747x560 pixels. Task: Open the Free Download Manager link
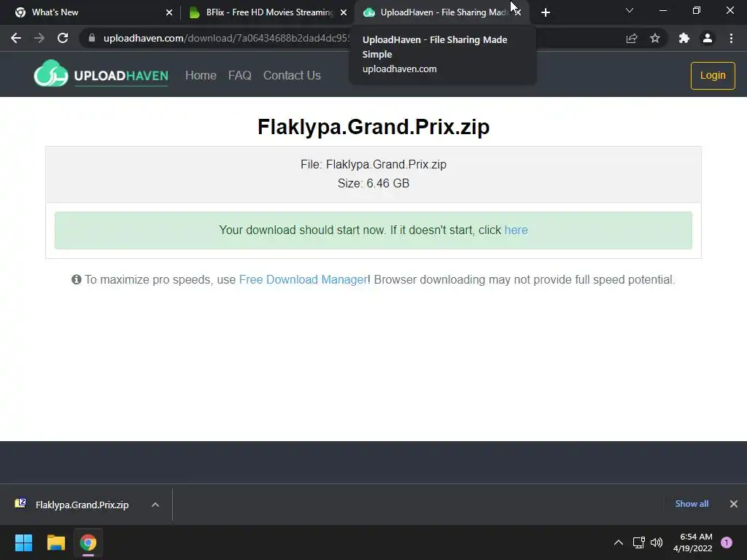[303, 279]
